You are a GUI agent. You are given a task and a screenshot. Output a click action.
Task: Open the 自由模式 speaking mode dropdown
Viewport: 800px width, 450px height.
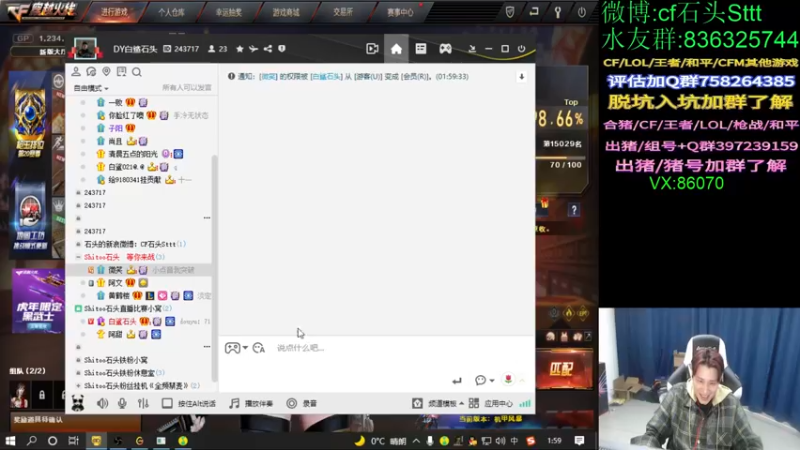tap(91, 88)
